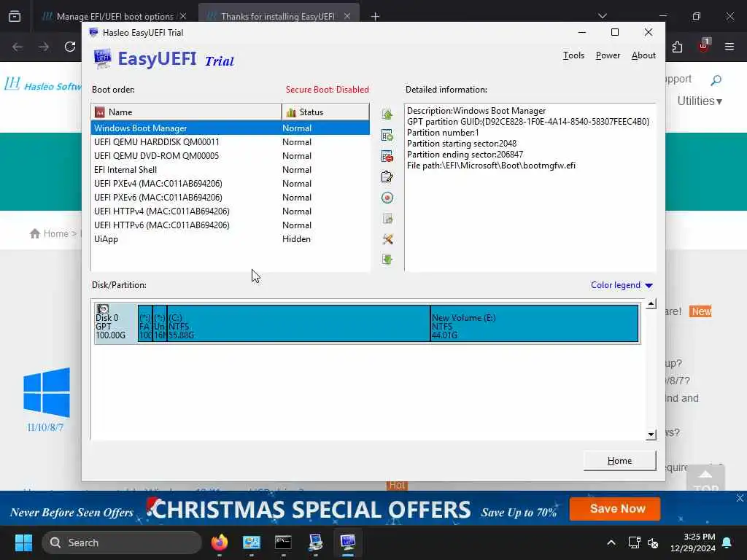Click the Disk 0 drive icon

click(102, 309)
